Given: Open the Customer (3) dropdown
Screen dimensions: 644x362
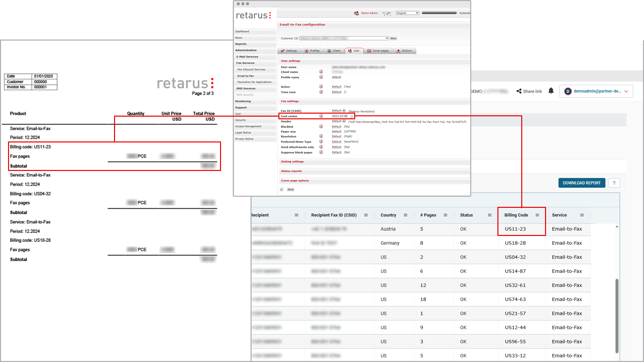Looking at the screenshot, I should tap(344, 38).
